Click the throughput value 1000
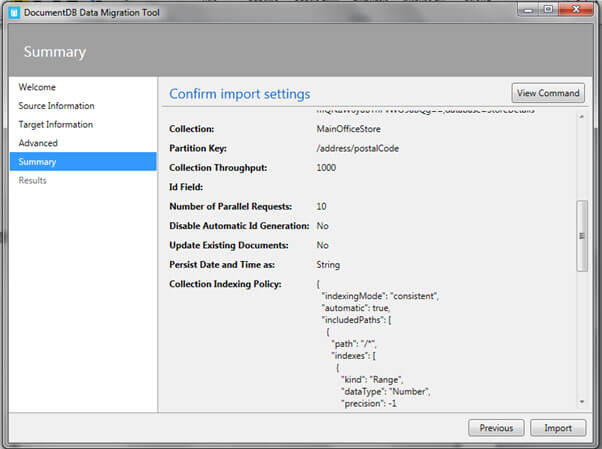Image resolution: width=602 pixels, height=449 pixels. 326,168
